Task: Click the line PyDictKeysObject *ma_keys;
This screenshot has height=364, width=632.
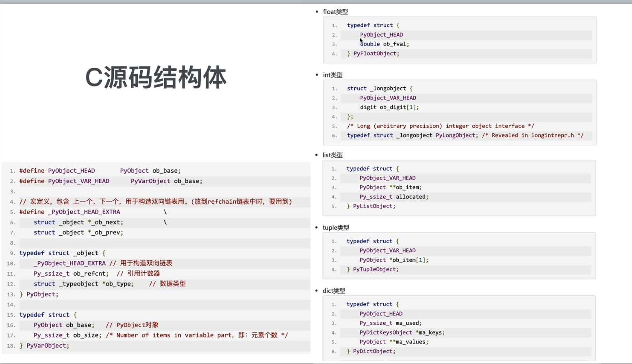Action: [402, 332]
